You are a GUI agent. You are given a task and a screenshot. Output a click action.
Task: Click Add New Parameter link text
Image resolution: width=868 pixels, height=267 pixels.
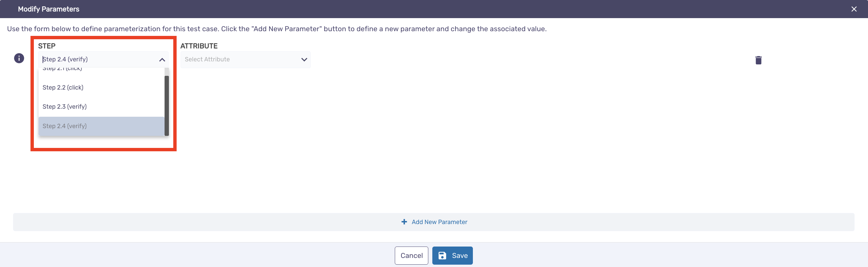(439, 222)
